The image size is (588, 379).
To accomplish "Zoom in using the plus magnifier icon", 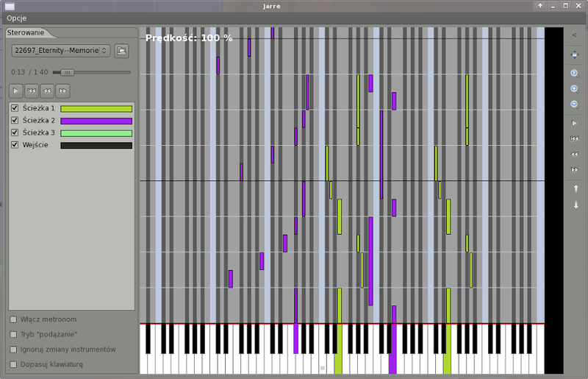I will click(575, 89).
